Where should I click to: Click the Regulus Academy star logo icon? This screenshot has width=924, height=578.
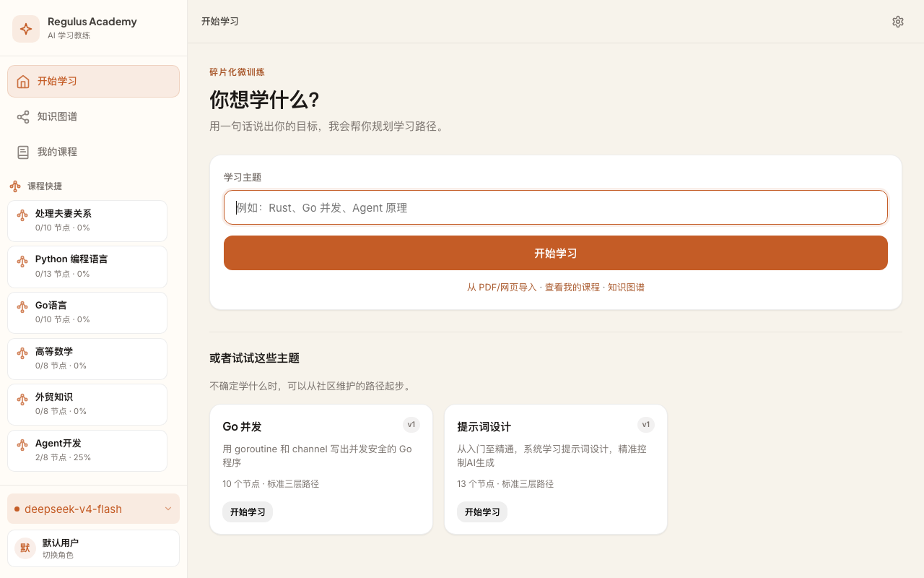(x=26, y=29)
